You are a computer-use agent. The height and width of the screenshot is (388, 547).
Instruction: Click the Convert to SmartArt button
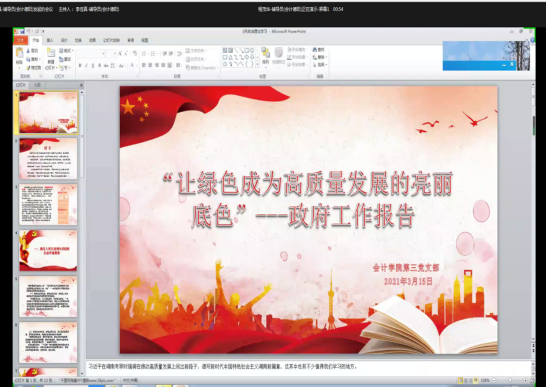coord(203,68)
